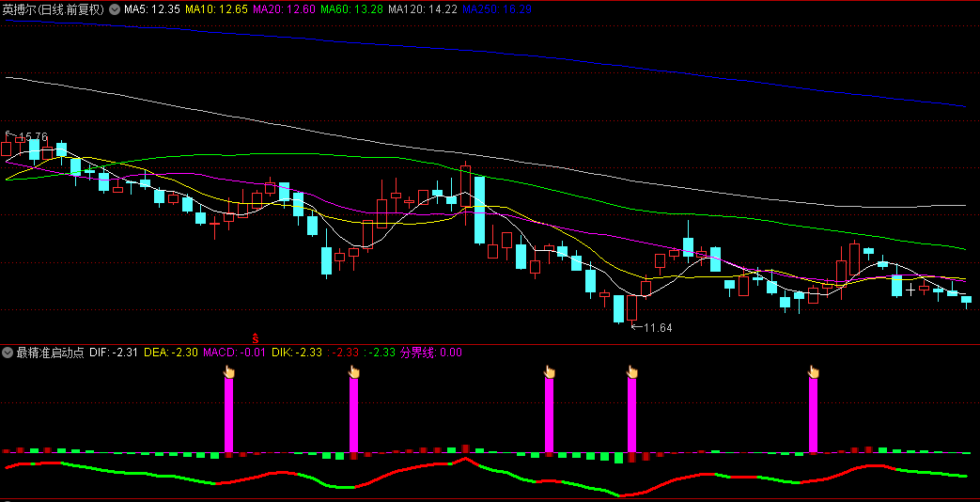The width and height of the screenshot is (980, 502).
Task: Open the dropdown arrow beside 最精准启动点 indicator
Action: pos(8,353)
